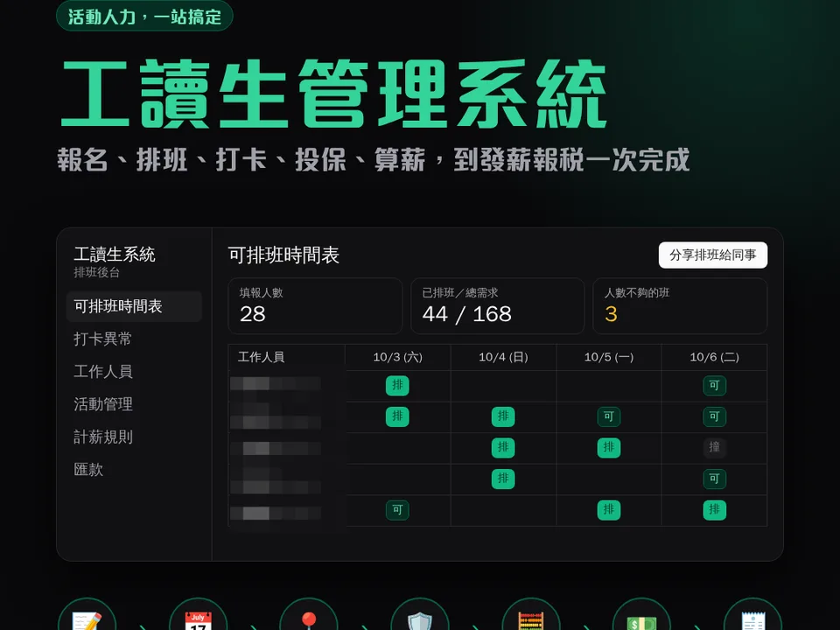Click the 10/4 (日) column header

coord(503,357)
